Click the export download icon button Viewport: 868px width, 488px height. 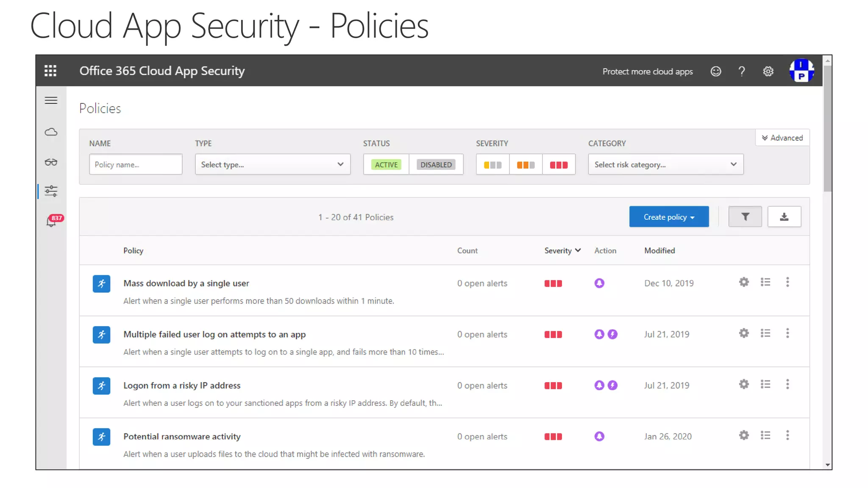784,217
